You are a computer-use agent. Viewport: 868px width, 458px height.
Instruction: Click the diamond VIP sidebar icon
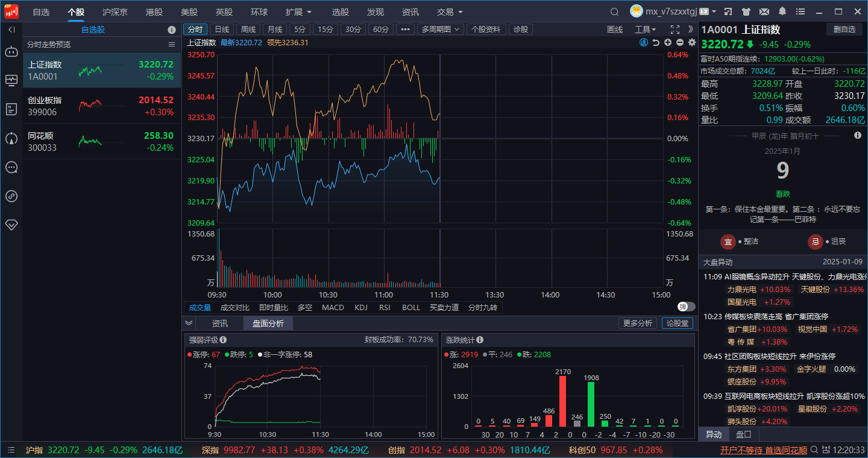click(11, 224)
